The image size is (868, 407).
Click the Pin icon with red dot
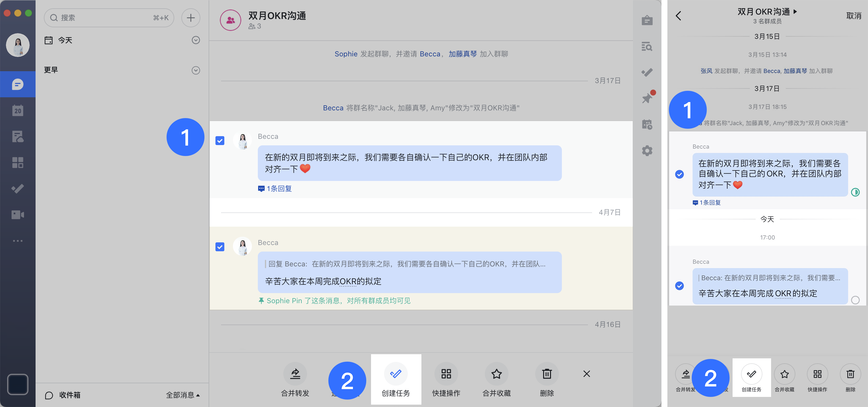[x=647, y=98]
